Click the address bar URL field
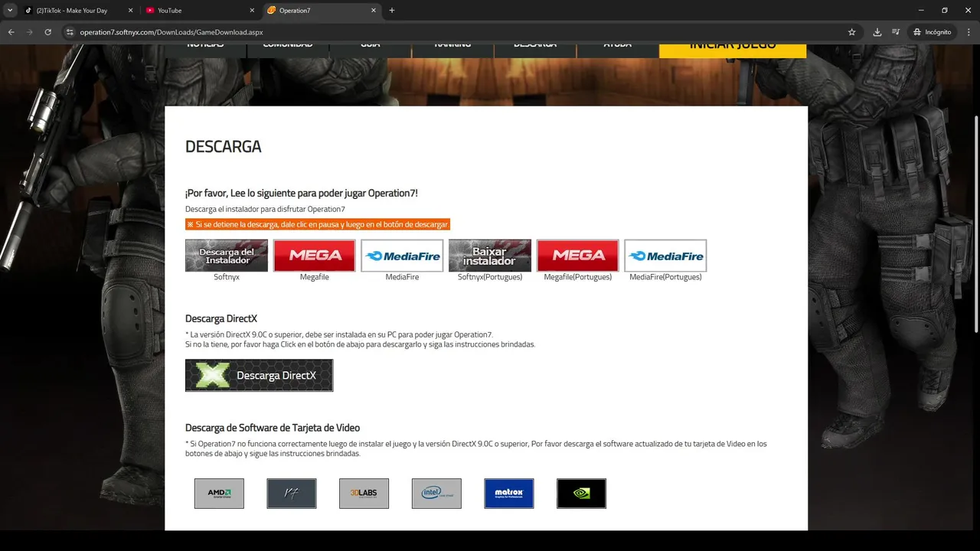This screenshot has height=551, width=980. (x=459, y=32)
